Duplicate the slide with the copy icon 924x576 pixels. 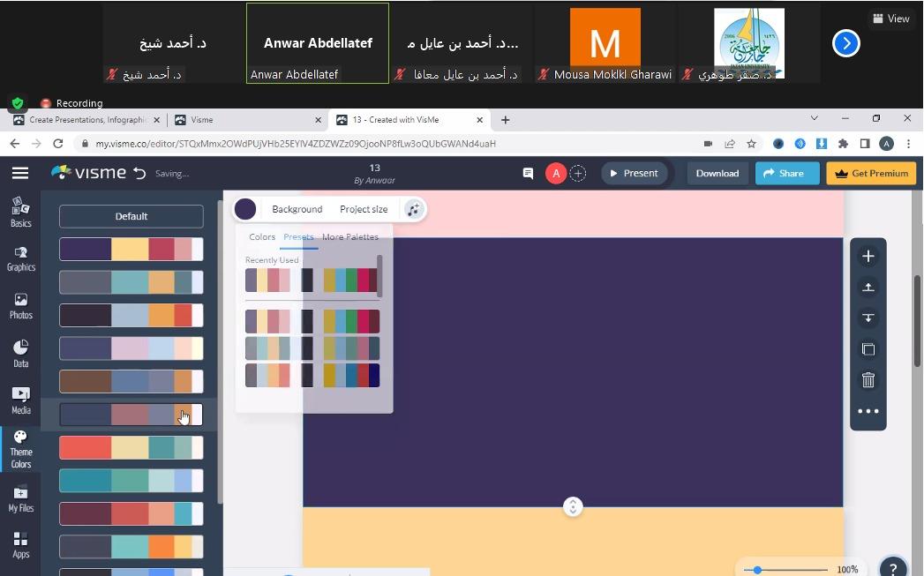868,349
